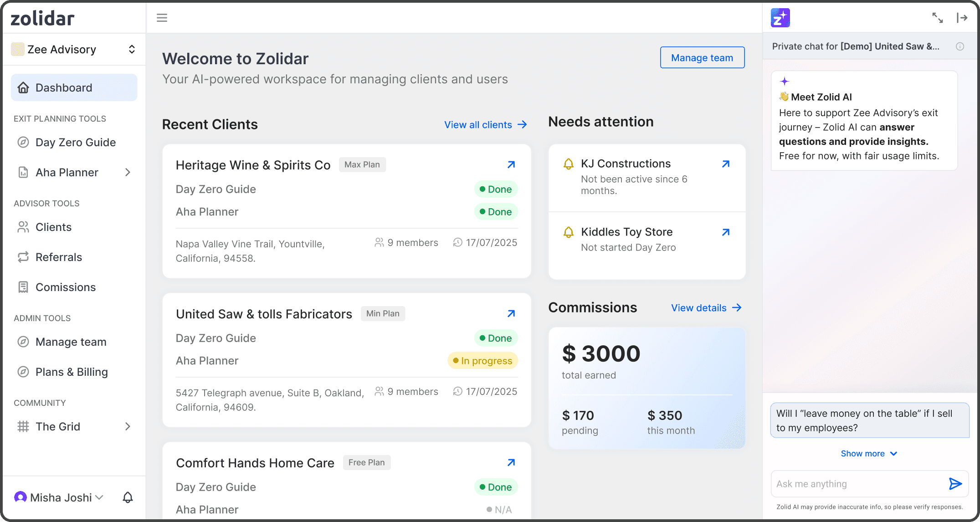The height and width of the screenshot is (522, 980).
Task: Open the Zee Advisory workspace switcher
Action: [74, 49]
